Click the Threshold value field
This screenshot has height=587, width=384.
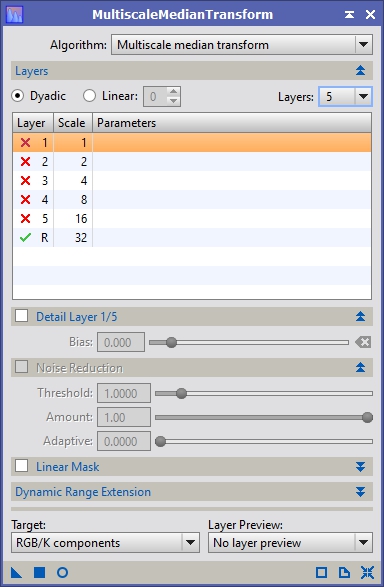pyautogui.click(x=124, y=393)
